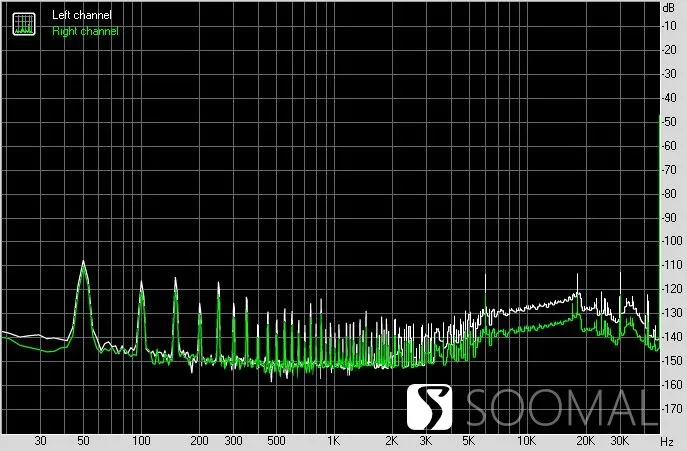Click the 1K frequency label
This screenshot has width=687, height=451.
333,441
